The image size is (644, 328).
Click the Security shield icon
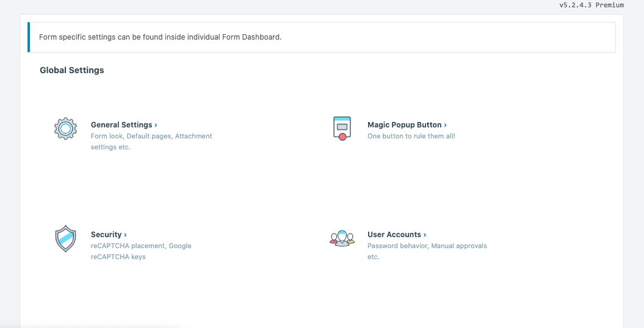65,238
